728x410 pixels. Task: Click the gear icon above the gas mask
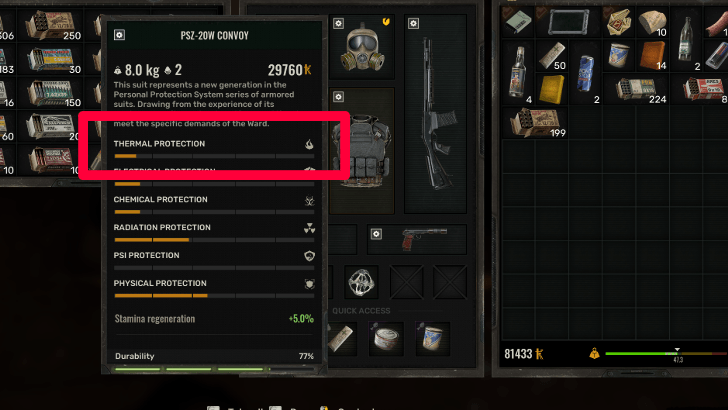pyautogui.click(x=338, y=23)
